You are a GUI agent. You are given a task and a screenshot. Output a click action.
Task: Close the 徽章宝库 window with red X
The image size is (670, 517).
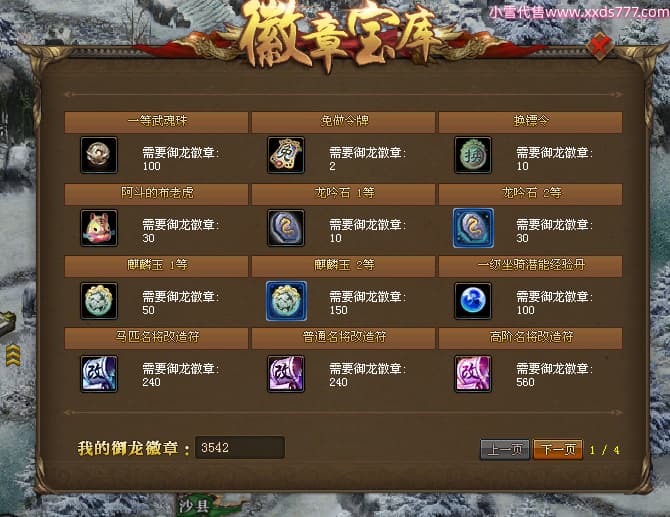pyautogui.click(x=600, y=46)
